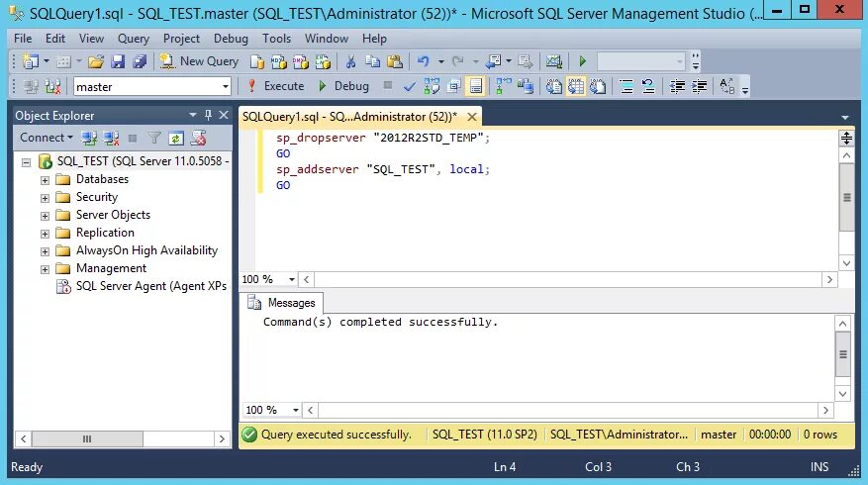This screenshot has width=868, height=485.
Task: Click the Debug button in SQL toolbar
Action: [343, 86]
